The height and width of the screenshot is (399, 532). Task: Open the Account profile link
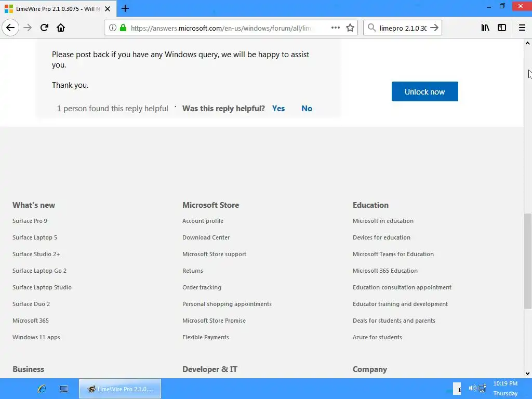tap(203, 221)
